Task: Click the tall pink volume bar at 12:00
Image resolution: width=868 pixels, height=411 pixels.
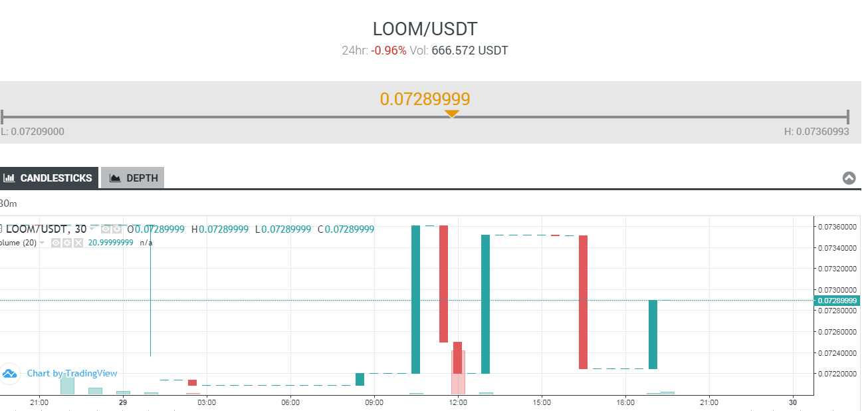Action: 459,372
